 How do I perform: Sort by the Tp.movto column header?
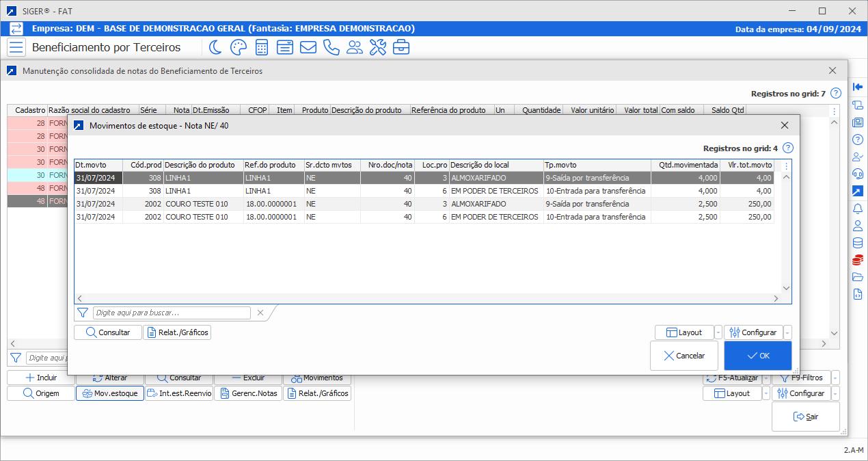click(x=596, y=165)
